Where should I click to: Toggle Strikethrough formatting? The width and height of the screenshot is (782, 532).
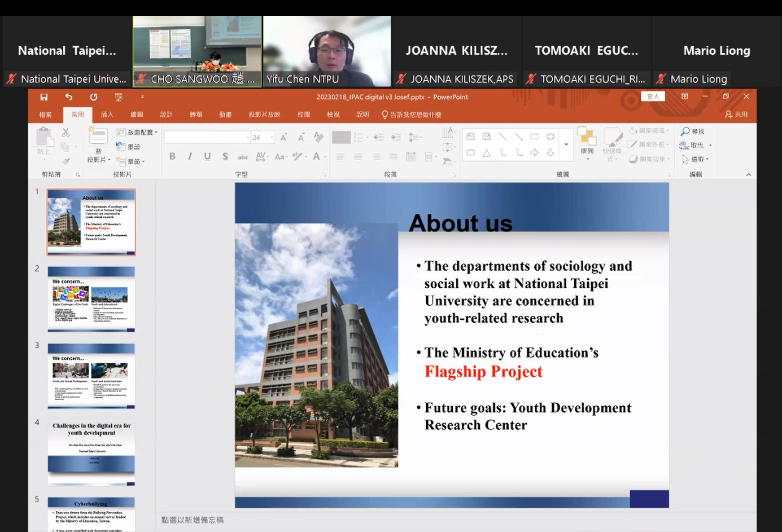point(243,157)
